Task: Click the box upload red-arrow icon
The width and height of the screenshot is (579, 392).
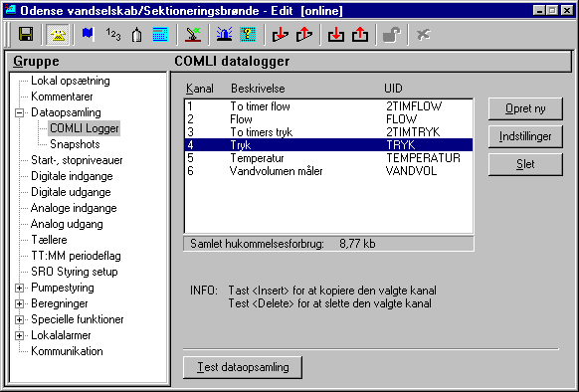Action: [x=360, y=35]
